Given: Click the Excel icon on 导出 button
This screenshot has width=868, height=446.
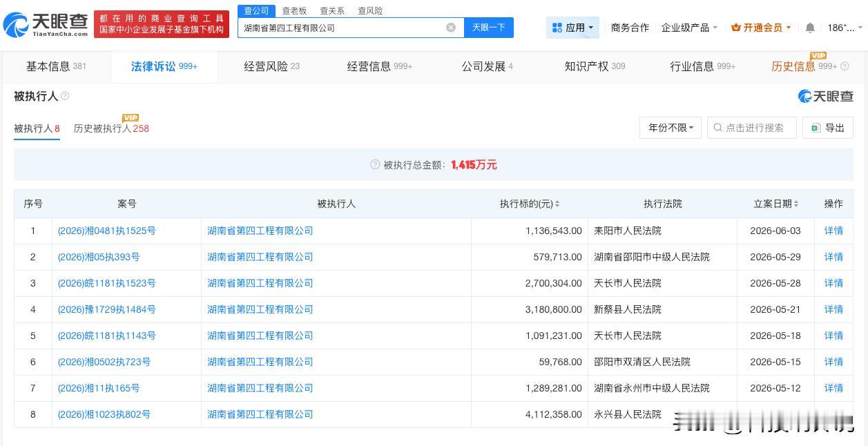Looking at the screenshot, I should click(x=816, y=128).
